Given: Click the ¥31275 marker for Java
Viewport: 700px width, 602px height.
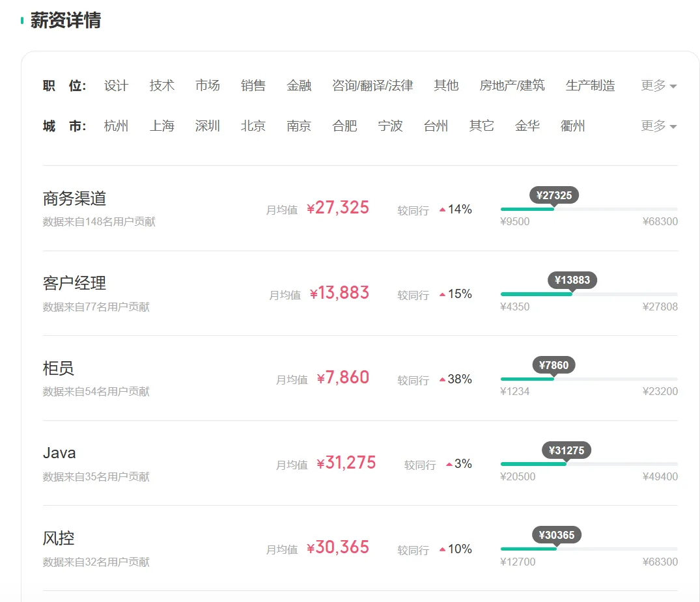Looking at the screenshot, I should (x=567, y=451).
